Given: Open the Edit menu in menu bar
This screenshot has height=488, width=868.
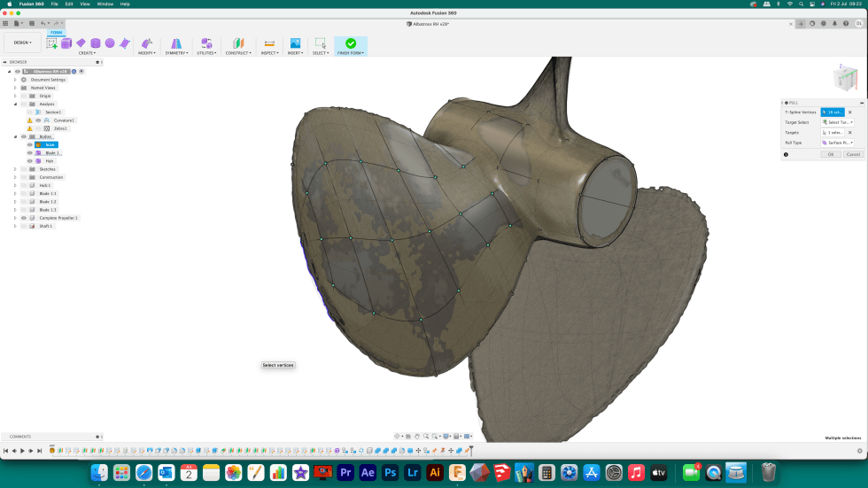Looking at the screenshot, I should pyautogui.click(x=69, y=4).
